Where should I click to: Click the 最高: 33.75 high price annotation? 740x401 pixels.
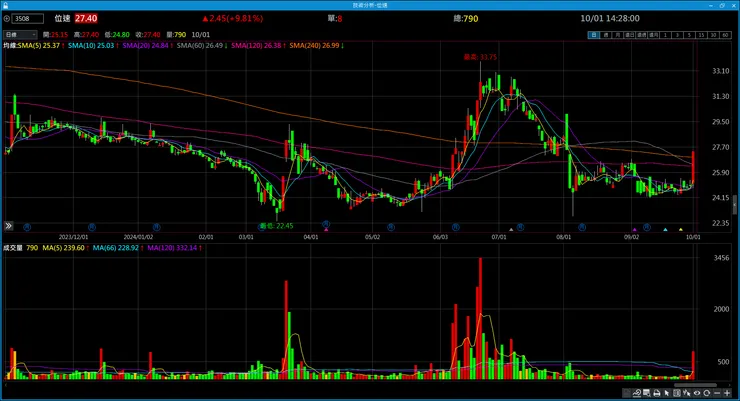(480, 57)
